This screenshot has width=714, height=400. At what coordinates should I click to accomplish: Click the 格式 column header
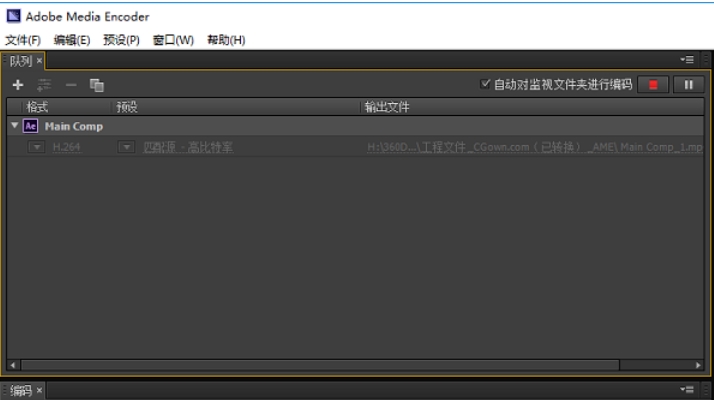[x=37, y=108]
